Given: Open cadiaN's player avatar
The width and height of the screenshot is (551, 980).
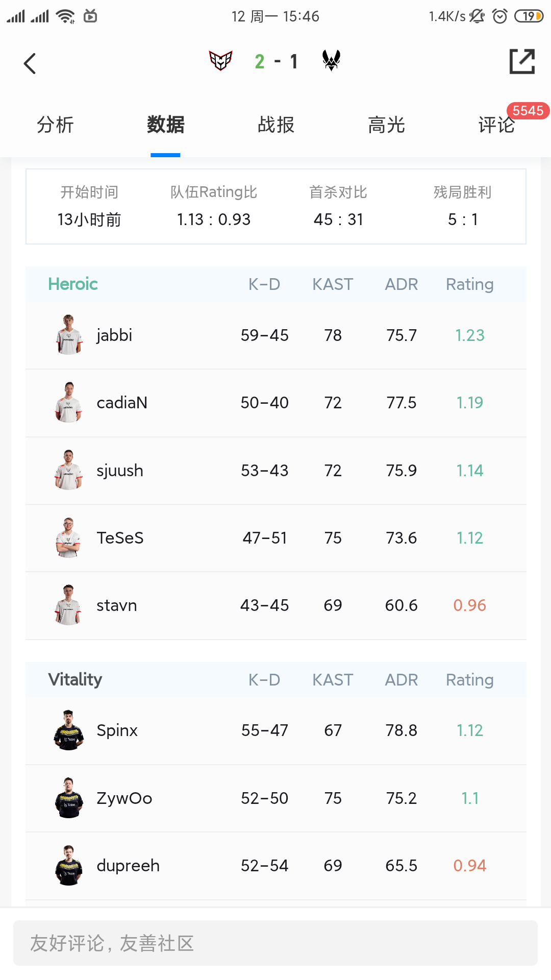Looking at the screenshot, I should pyautogui.click(x=69, y=402).
